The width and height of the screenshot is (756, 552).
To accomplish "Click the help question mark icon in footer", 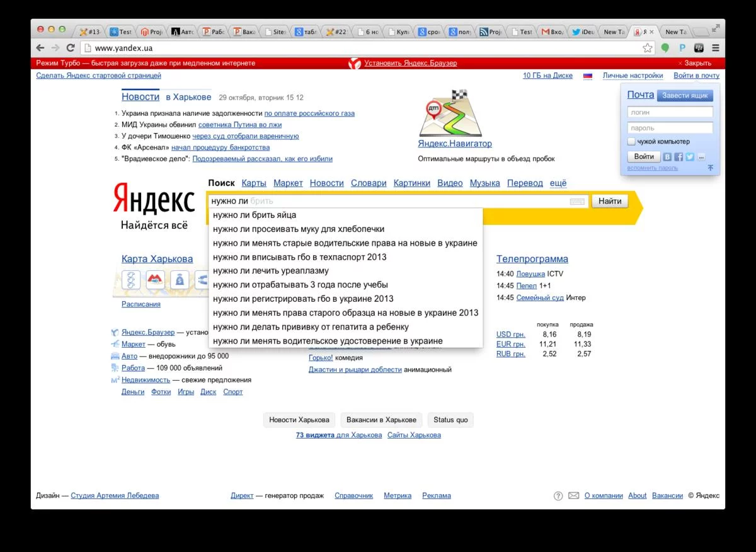I will pyautogui.click(x=558, y=496).
